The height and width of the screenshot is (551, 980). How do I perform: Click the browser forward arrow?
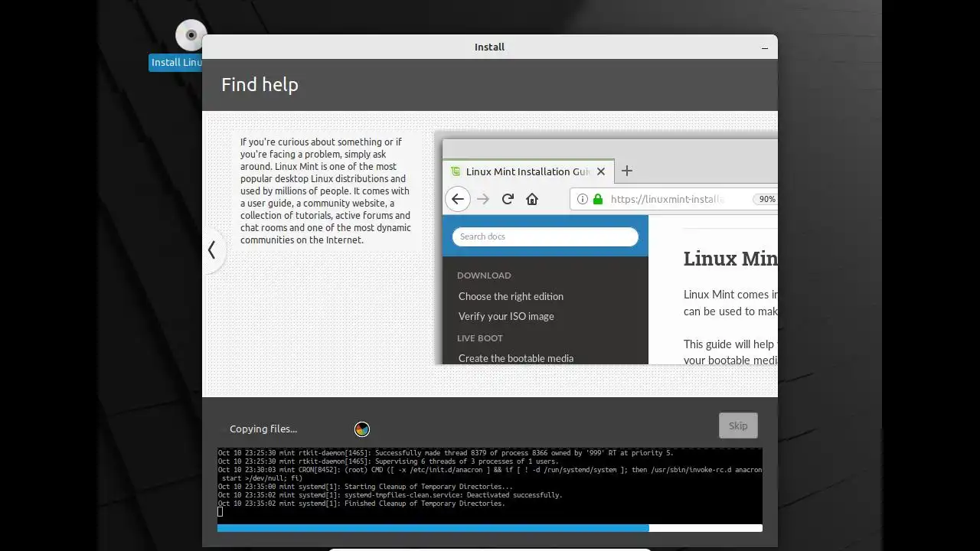click(x=482, y=199)
